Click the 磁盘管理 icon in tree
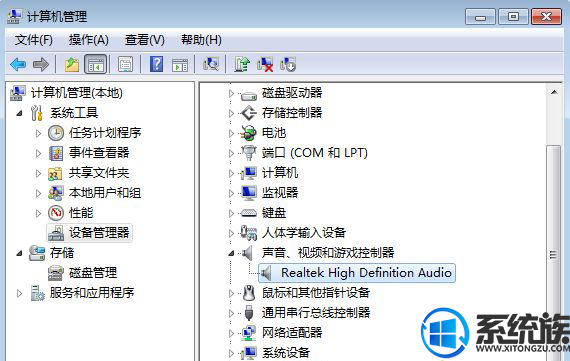This screenshot has width=570, height=361. click(x=56, y=273)
